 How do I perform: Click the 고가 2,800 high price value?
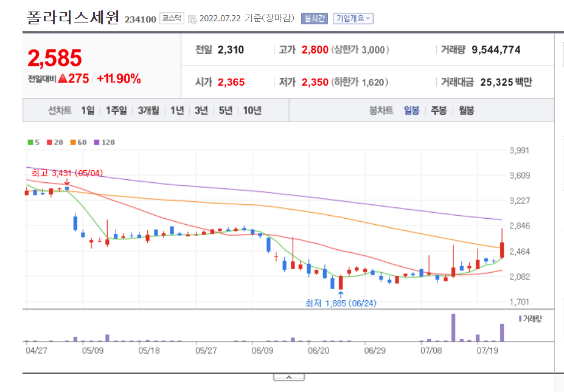pyautogui.click(x=315, y=50)
